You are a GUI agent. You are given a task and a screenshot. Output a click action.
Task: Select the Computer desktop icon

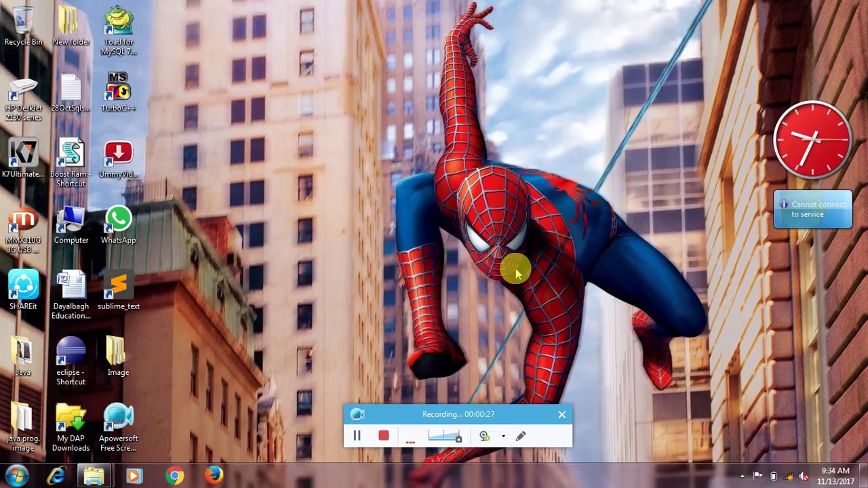click(71, 225)
